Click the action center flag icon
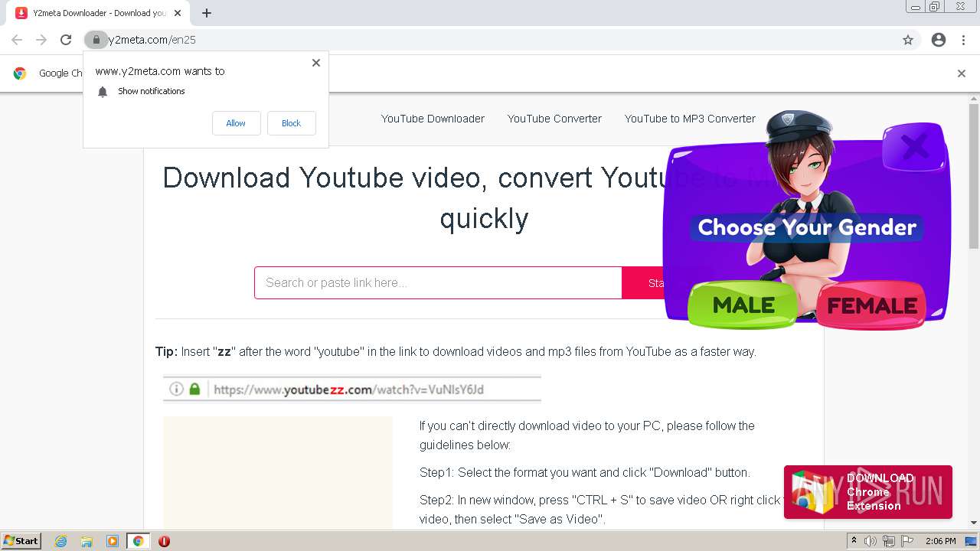The height and width of the screenshot is (551, 980). (906, 541)
